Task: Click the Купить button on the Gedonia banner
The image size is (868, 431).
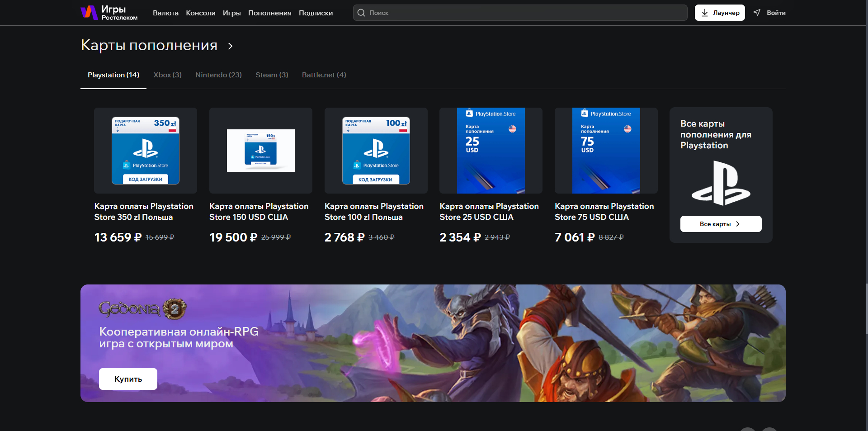Action: (x=128, y=379)
